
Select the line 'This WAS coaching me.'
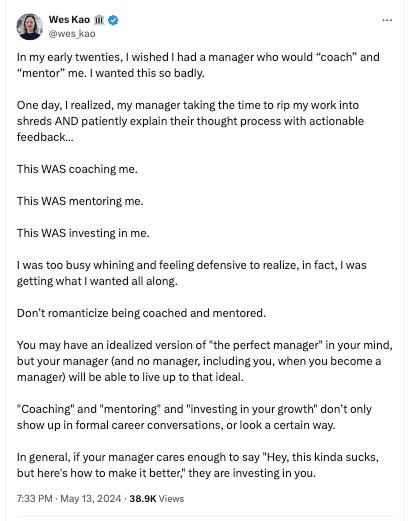pos(77,169)
